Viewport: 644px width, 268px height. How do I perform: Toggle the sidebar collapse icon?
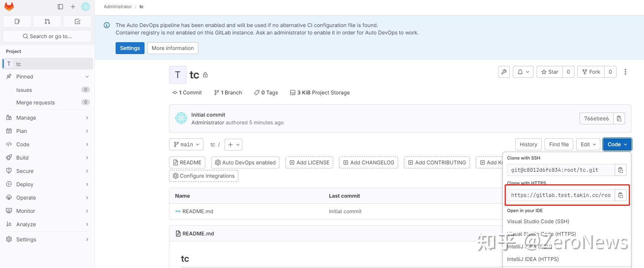point(60,7)
